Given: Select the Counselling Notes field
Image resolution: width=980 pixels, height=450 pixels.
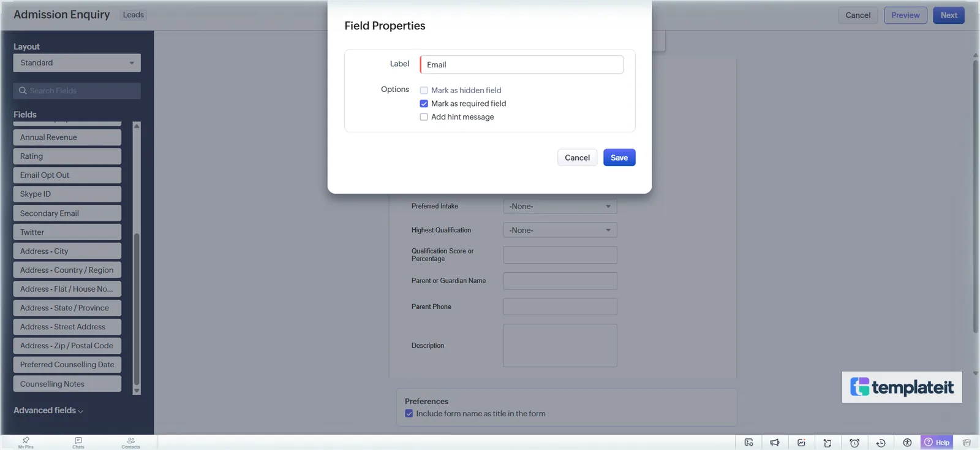Looking at the screenshot, I should 67,384.
